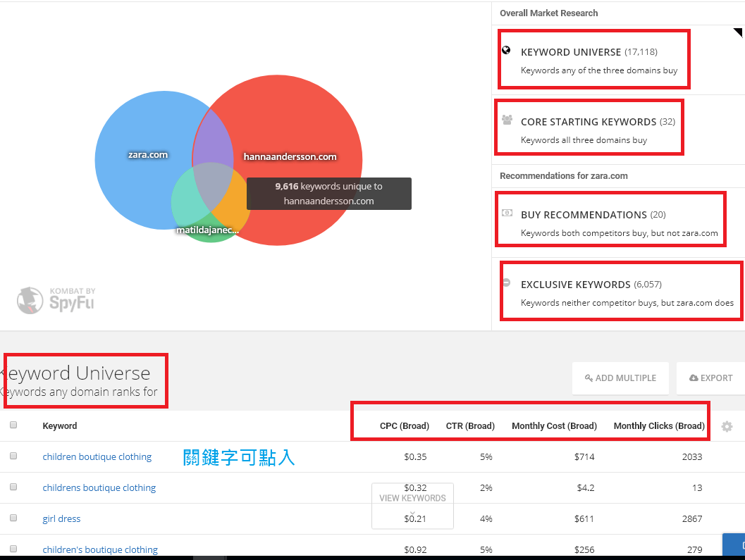745x560 pixels.
Task: Sort by CTR (Broad) column
Action: (470, 426)
